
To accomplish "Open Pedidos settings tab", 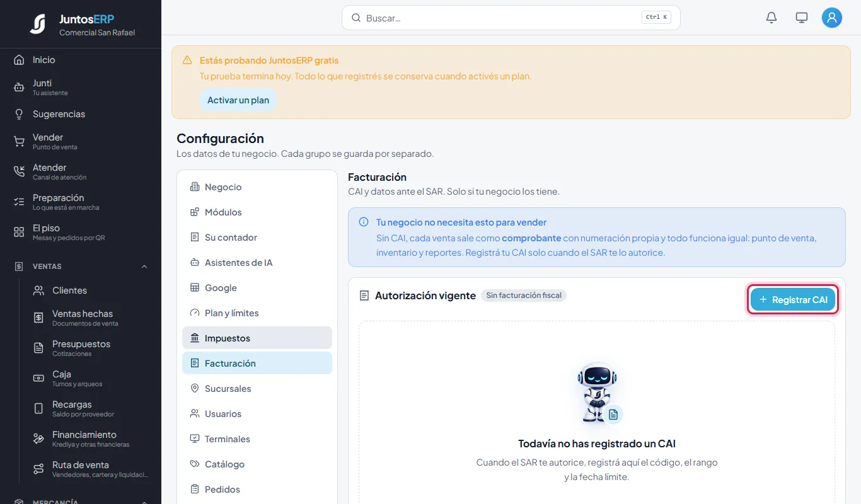I will pos(257,490).
